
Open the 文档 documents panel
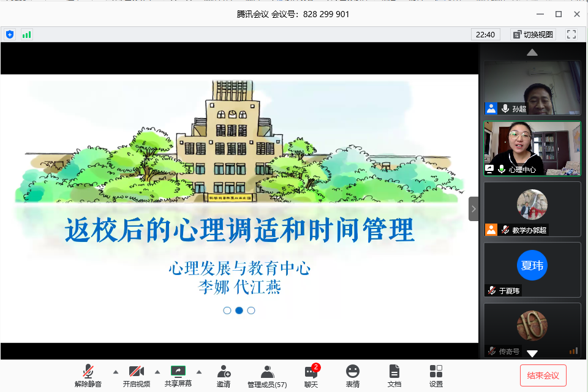point(394,375)
